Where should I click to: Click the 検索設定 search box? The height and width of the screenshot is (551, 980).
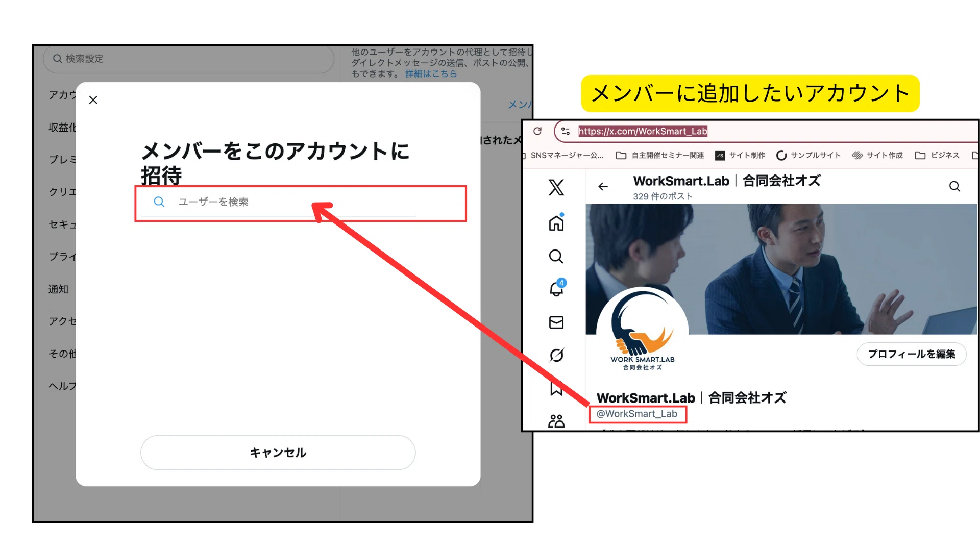189,59
